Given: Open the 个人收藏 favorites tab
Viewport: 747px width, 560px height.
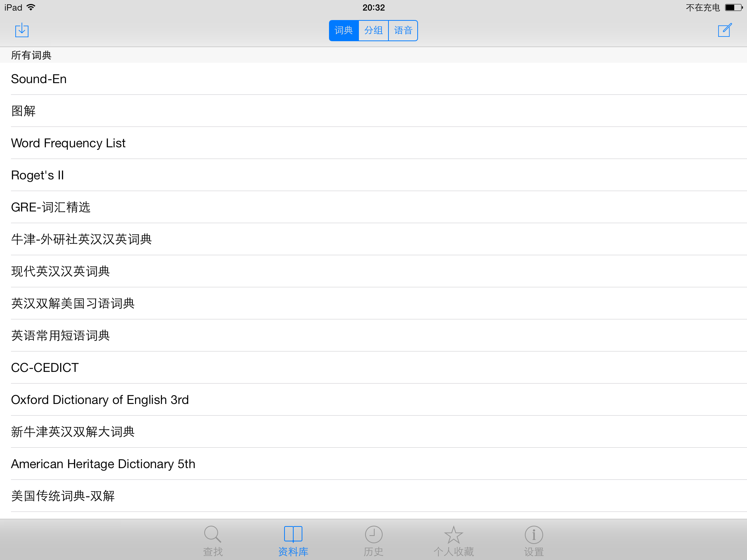Looking at the screenshot, I should point(454,541).
